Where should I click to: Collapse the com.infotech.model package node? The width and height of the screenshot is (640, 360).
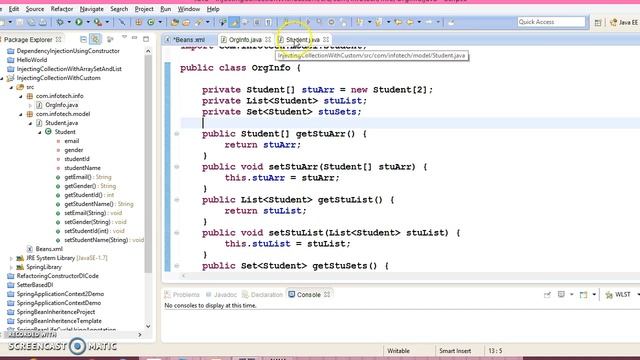[21, 114]
